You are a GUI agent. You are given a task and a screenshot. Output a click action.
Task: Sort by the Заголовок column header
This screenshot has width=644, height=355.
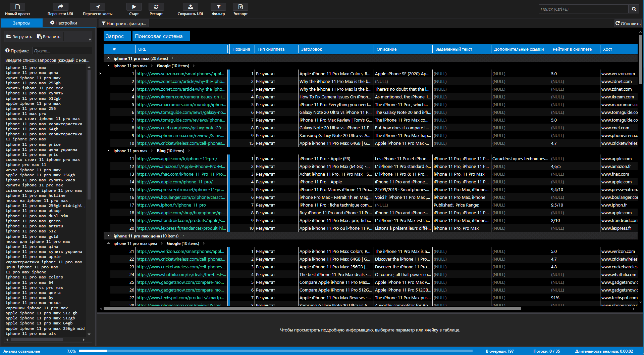336,49
